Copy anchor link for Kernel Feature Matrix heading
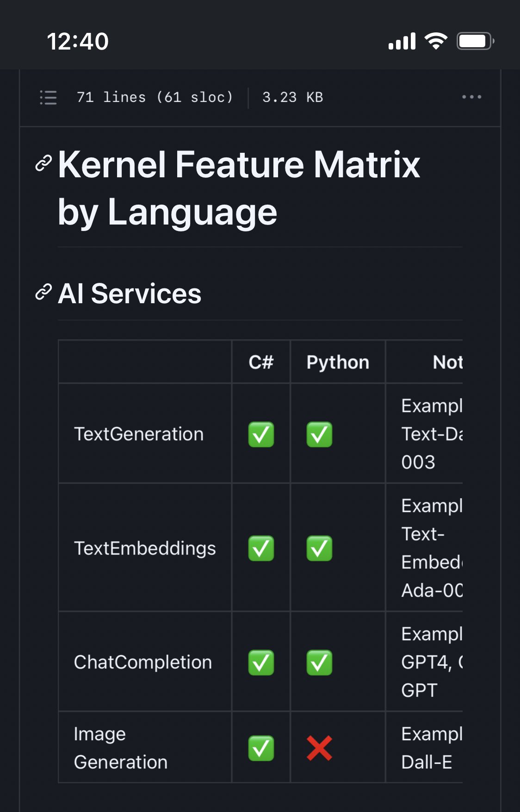 [43, 164]
